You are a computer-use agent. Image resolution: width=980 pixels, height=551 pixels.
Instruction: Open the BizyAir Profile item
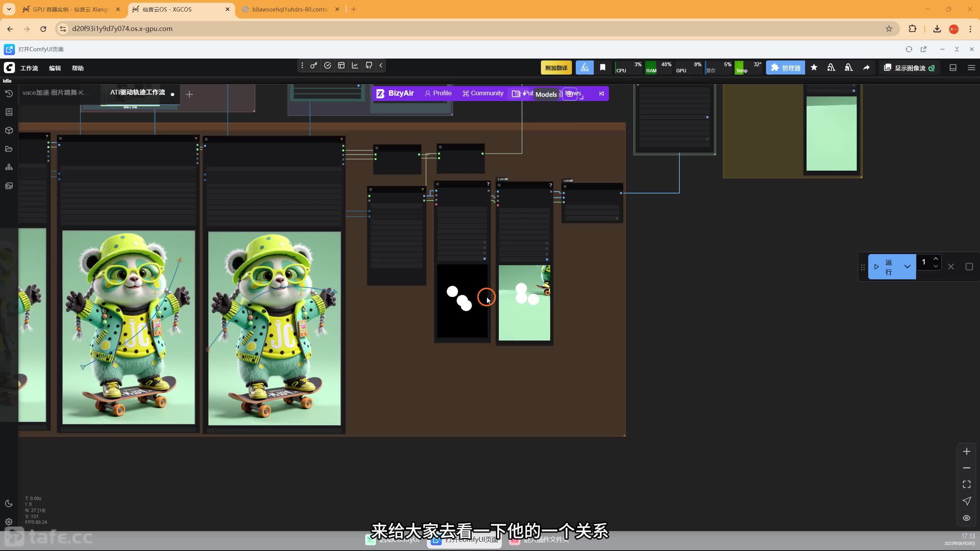click(438, 93)
